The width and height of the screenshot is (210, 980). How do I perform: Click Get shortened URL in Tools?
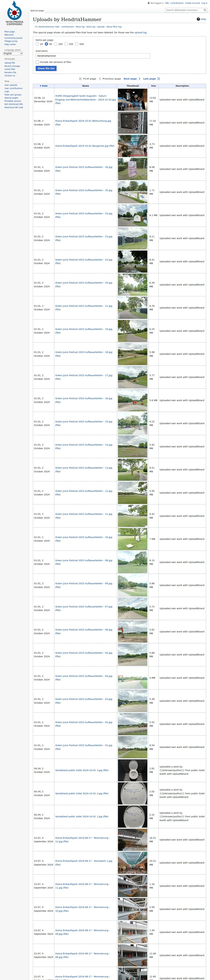click(14, 104)
